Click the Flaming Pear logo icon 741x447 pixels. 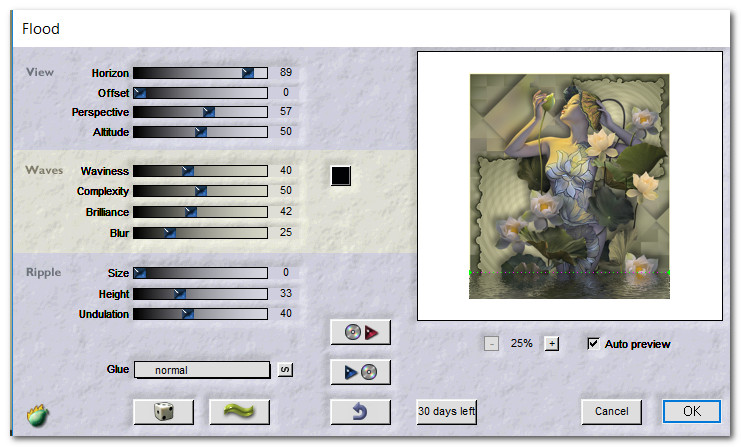tap(39, 414)
